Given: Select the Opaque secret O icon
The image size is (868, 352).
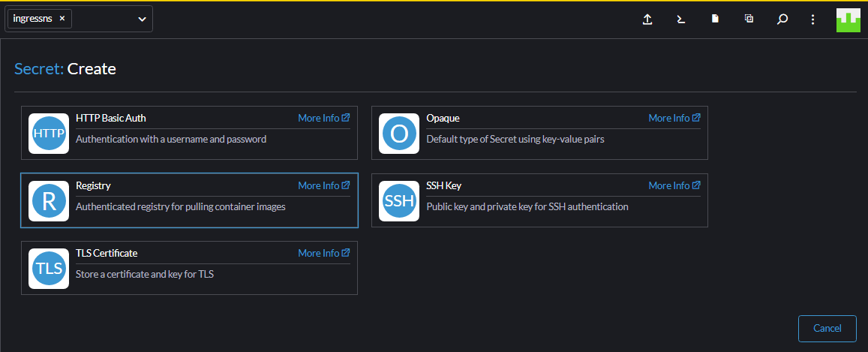Looking at the screenshot, I should 399,134.
